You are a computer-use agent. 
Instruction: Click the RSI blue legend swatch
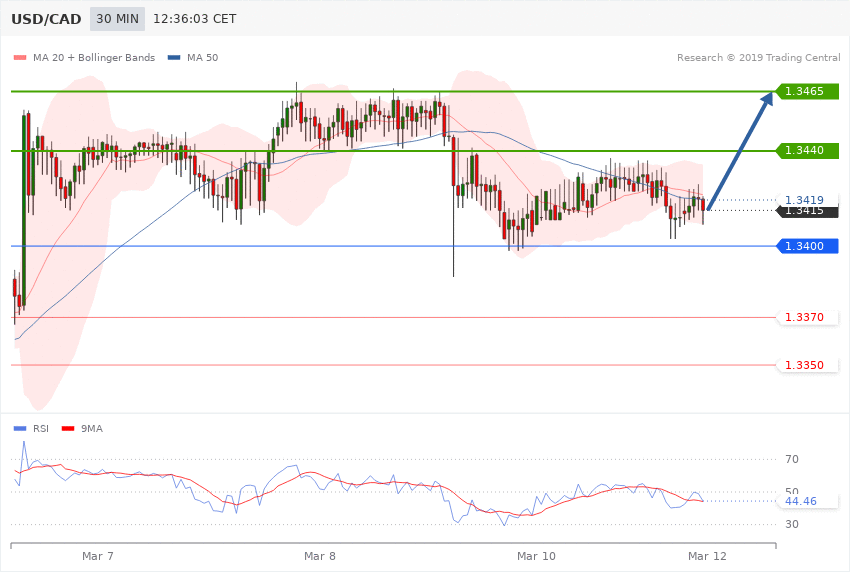pyautogui.click(x=20, y=429)
